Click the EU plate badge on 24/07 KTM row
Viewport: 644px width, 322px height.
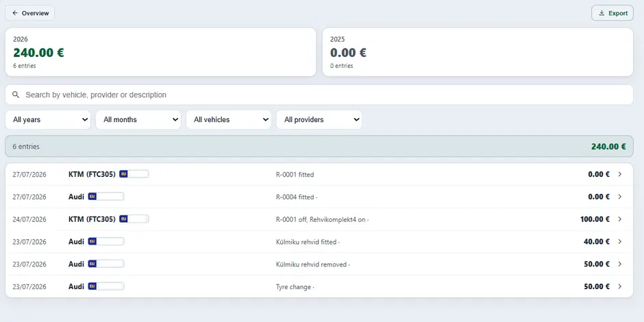coord(134,219)
